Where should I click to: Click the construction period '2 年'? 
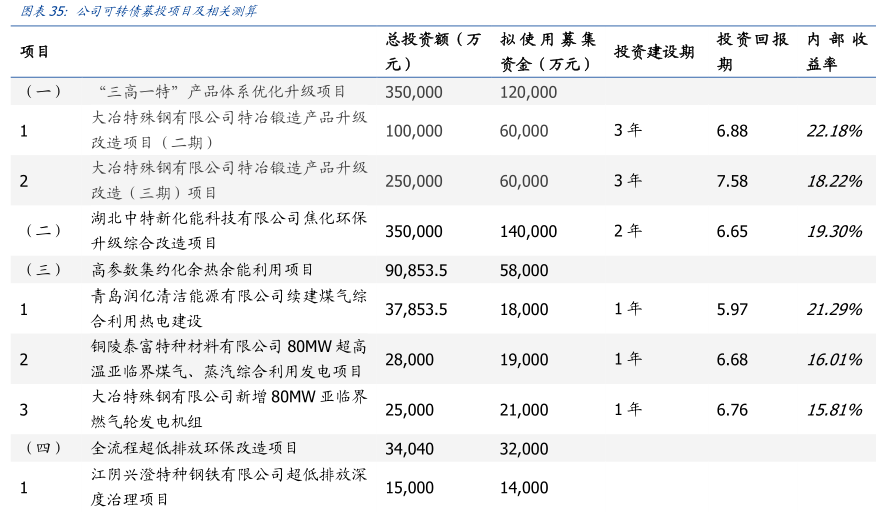[x=628, y=231]
